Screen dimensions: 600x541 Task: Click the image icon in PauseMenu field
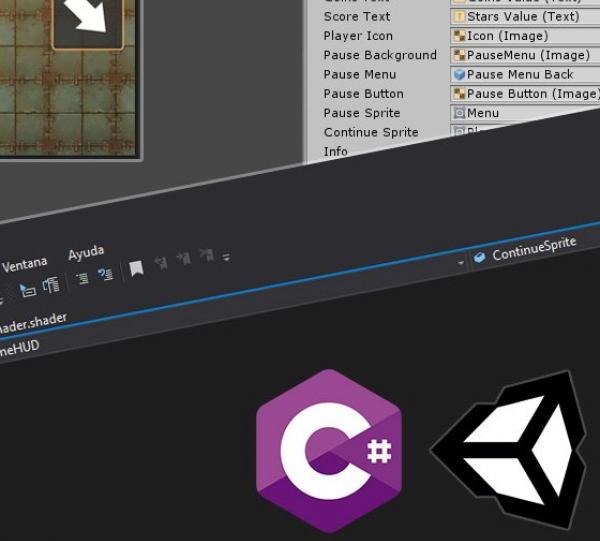459,55
